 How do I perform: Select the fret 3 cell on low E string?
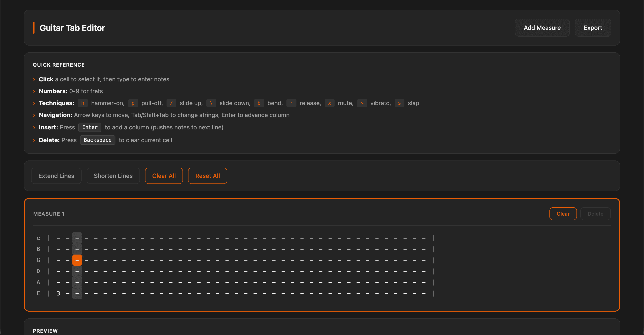58,293
